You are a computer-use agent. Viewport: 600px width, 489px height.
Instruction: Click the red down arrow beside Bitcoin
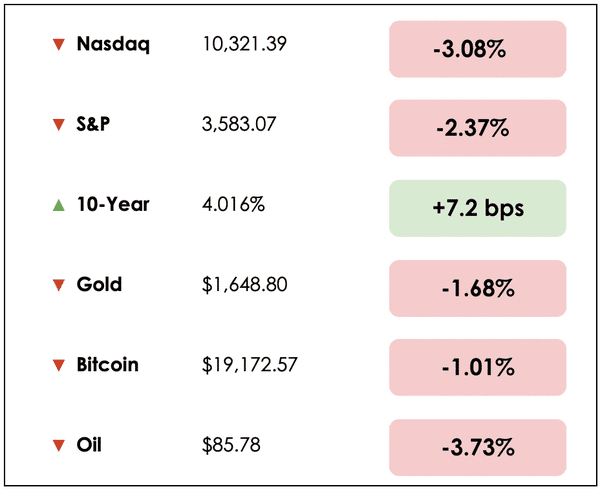(x=58, y=365)
